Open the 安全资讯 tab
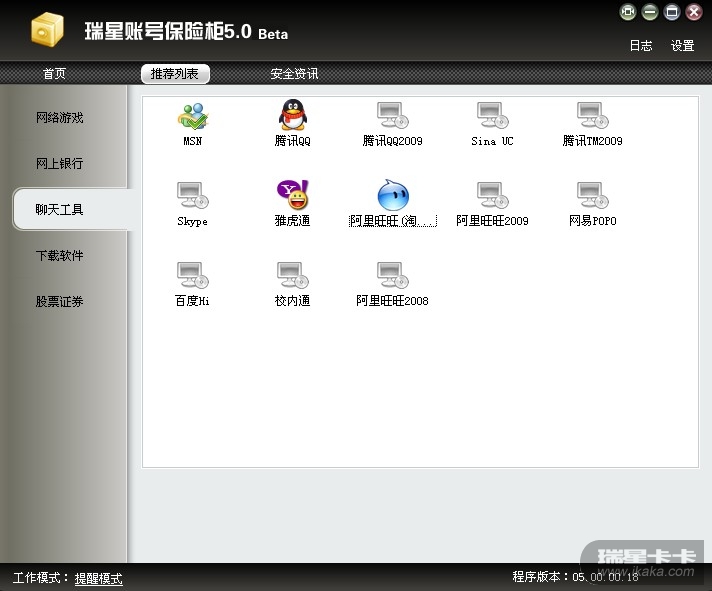The image size is (712, 591). click(294, 74)
